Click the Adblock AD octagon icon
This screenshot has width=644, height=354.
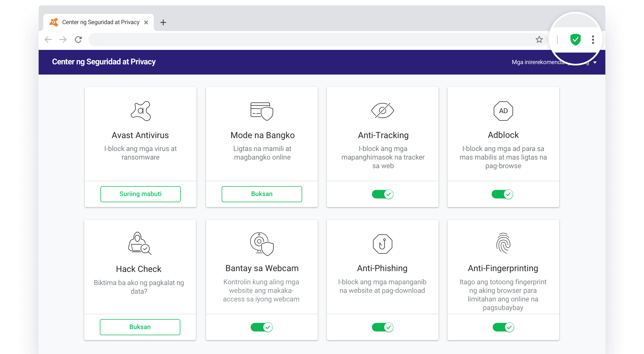[503, 111]
